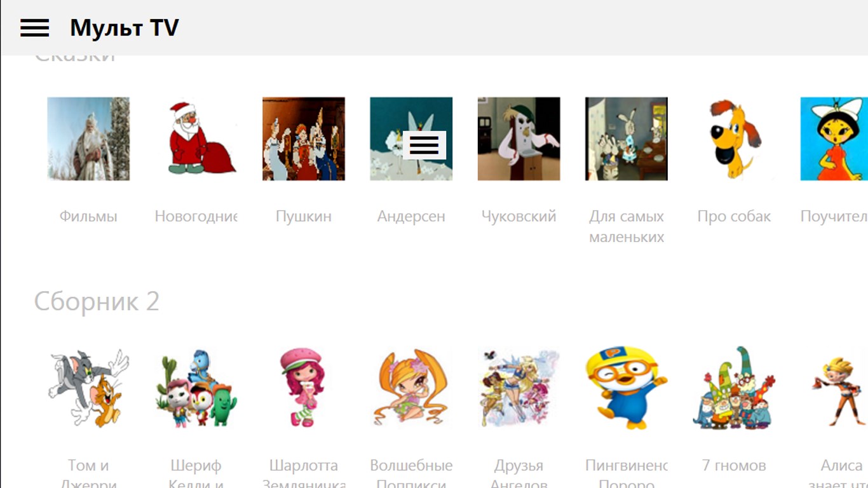
Task: Click the Фильмы label
Action: 88,216
